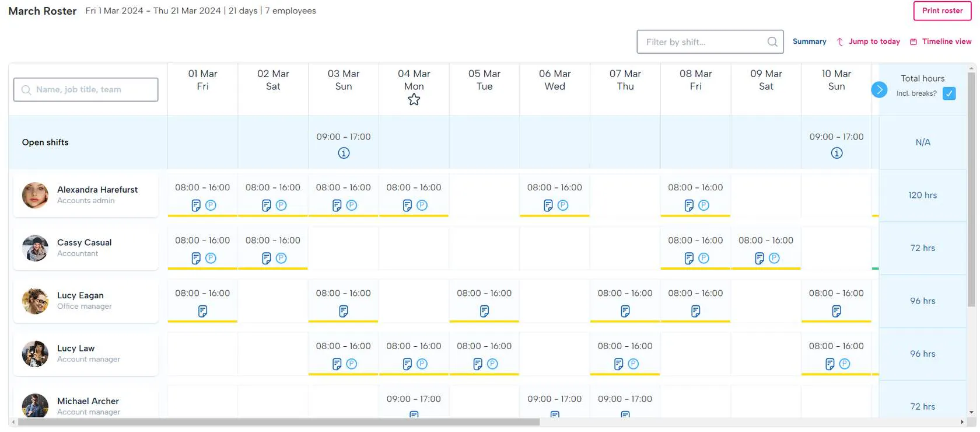Viewport: 980px width, 432px height.
Task: Show next dates with the blue arrow
Action: coord(879,90)
